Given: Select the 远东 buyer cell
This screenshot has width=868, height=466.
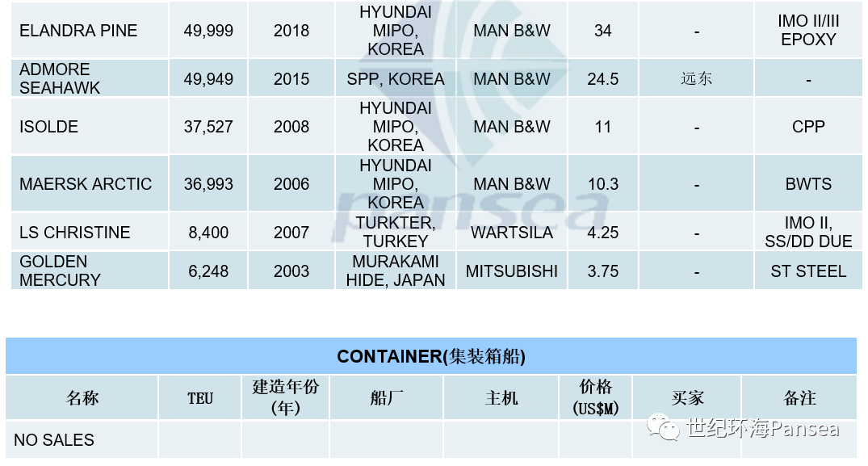Looking at the screenshot, I should [x=696, y=78].
